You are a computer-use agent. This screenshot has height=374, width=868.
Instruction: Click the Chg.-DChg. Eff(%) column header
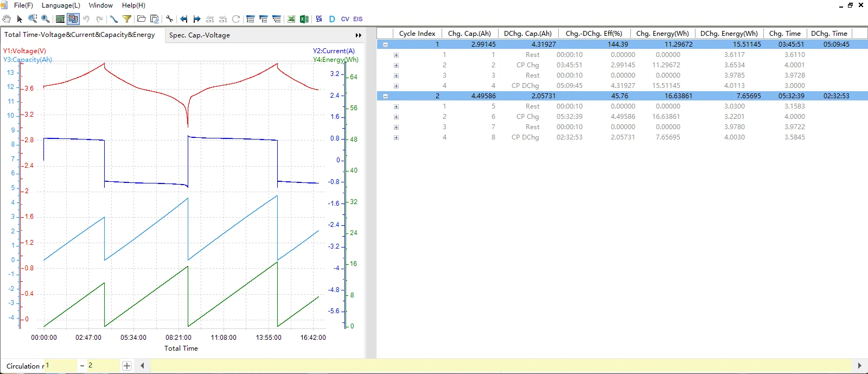click(x=594, y=34)
